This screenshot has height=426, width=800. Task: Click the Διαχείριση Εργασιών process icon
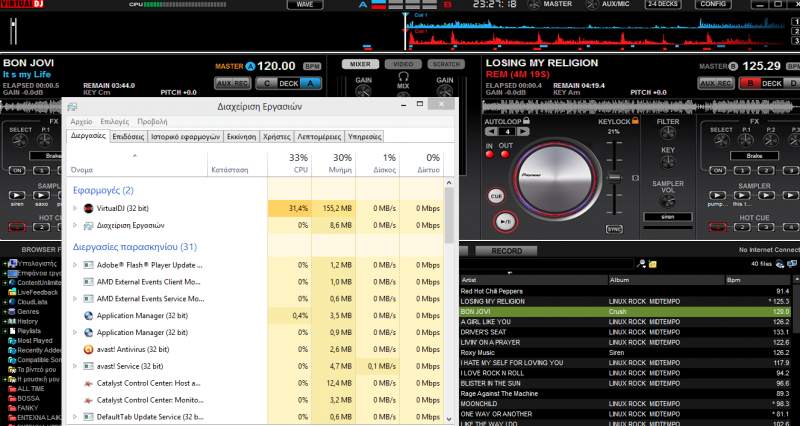click(88, 225)
